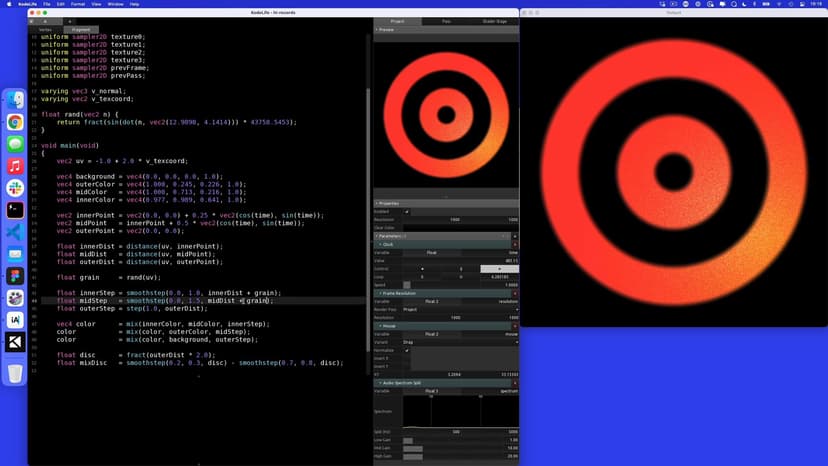Click the Terminal icon in dock
This screenshot has height=466, width=828.
pyautogui.click(x=15, y=210)
